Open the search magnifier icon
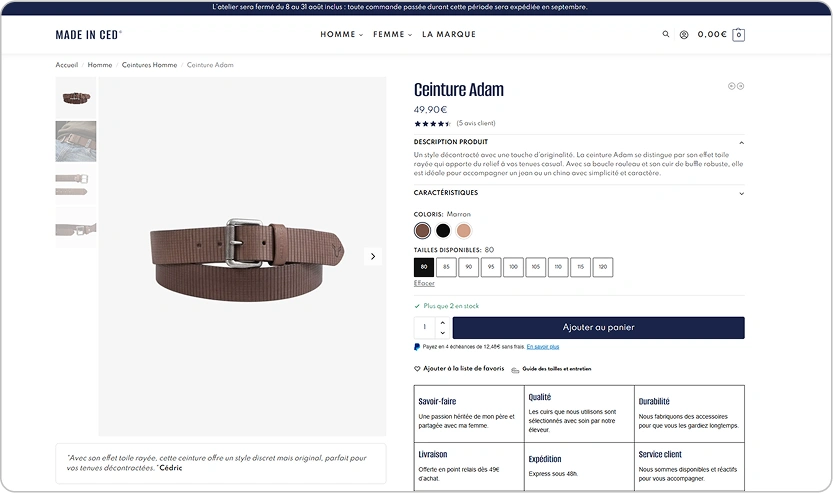The width and height of the screenshot is (833, 493). tap(666, 34)
